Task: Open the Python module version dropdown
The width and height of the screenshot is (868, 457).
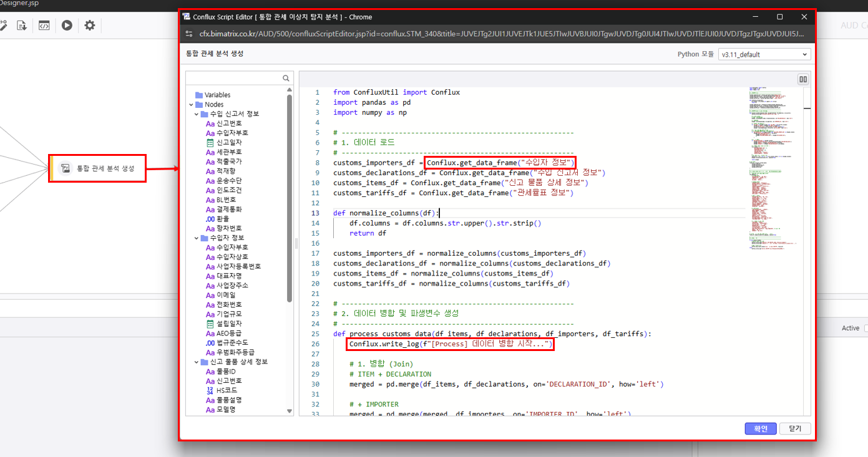Action: pyautogui.click(x=764, y=54)
